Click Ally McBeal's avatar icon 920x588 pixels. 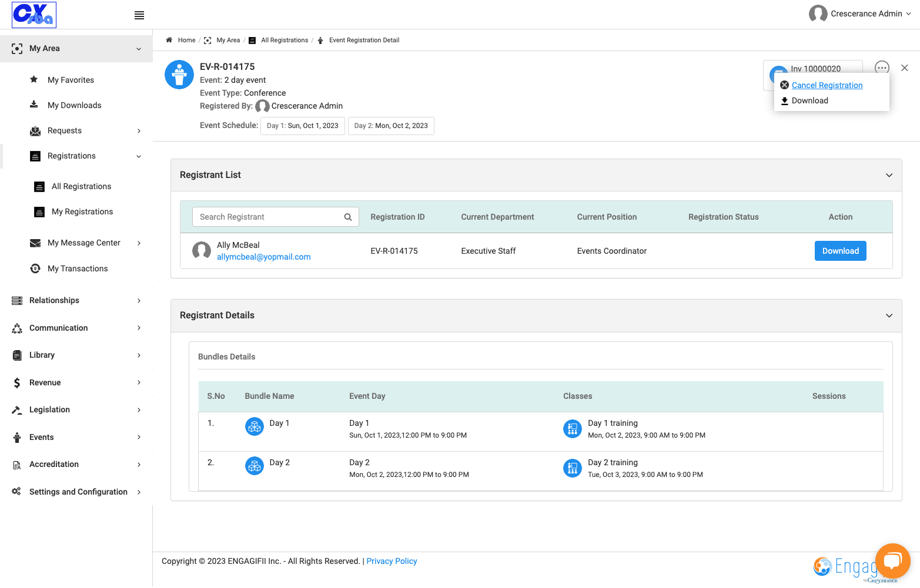[202, 251]
